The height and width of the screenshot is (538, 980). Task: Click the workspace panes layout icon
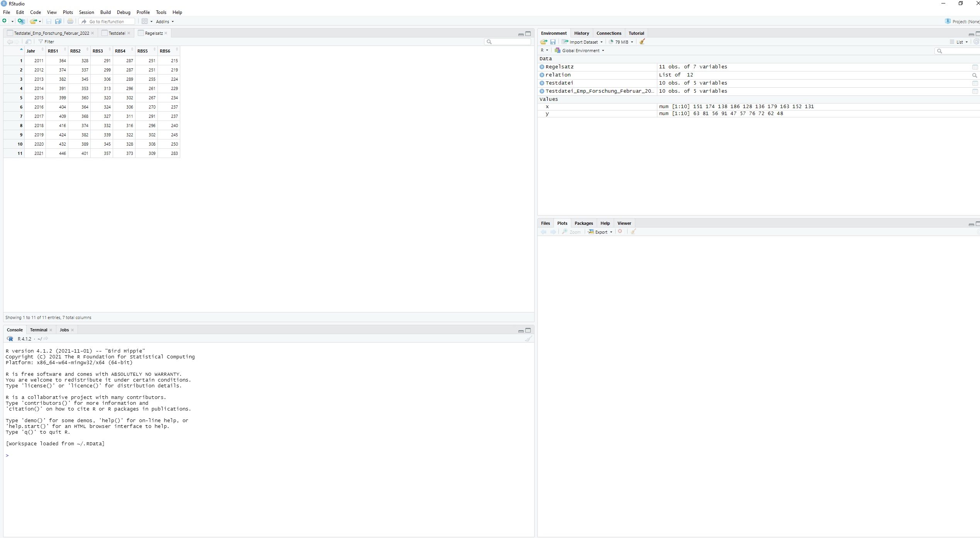145,21
